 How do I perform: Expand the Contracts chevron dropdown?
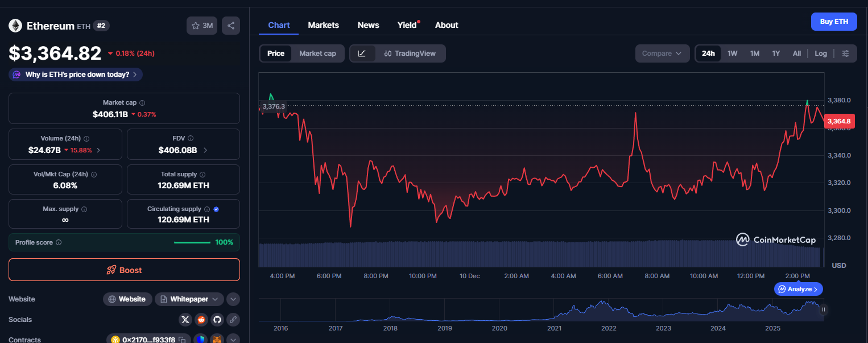click(233, 338)
